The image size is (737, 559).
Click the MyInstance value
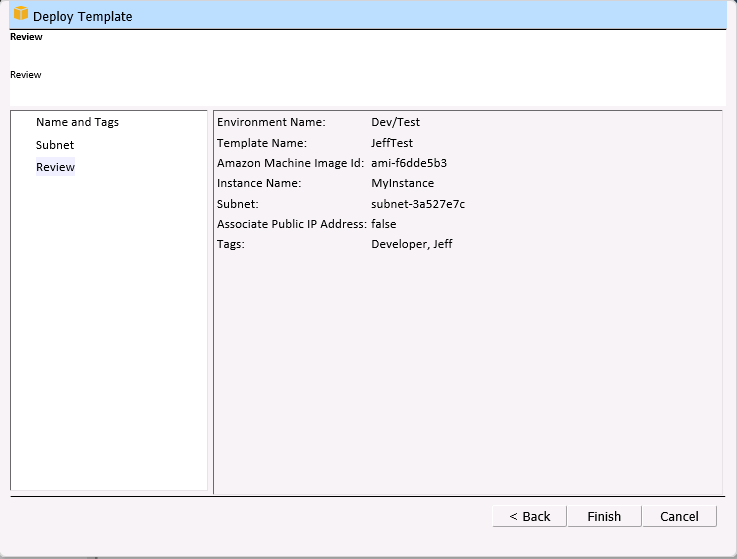[403, 183]
